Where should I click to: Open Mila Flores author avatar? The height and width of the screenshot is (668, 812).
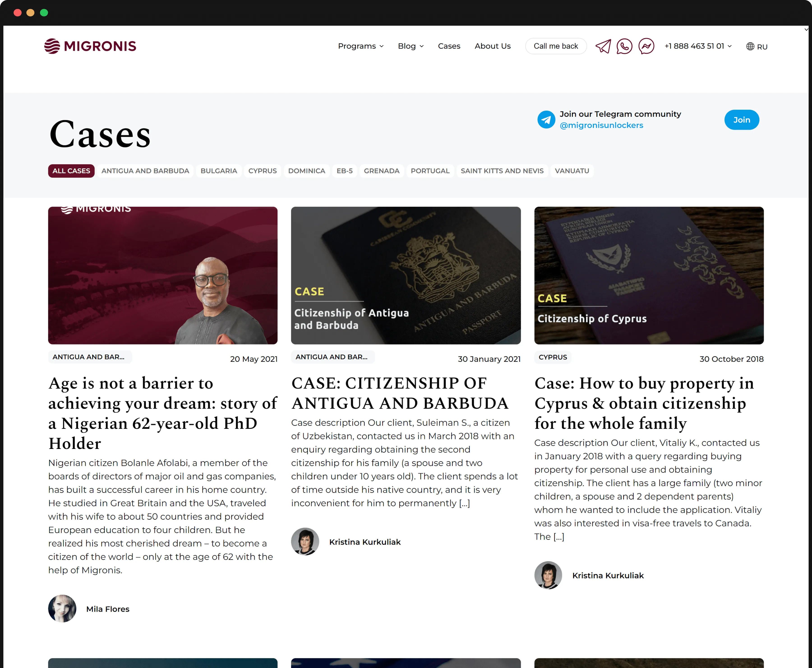coord(62,608)
